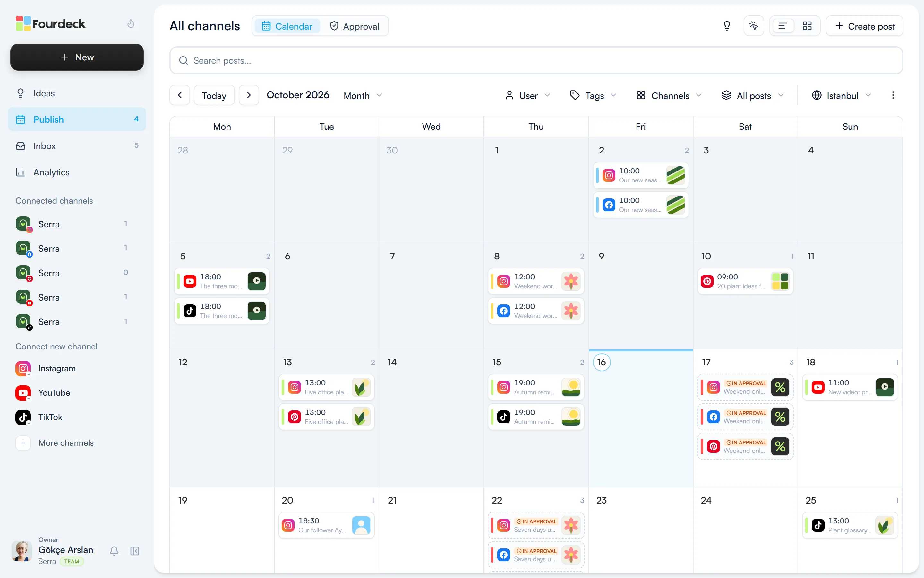Open the 11:00 YouTube post on October 18
This screenshot has width=924, height=578.
pos(850,387)
